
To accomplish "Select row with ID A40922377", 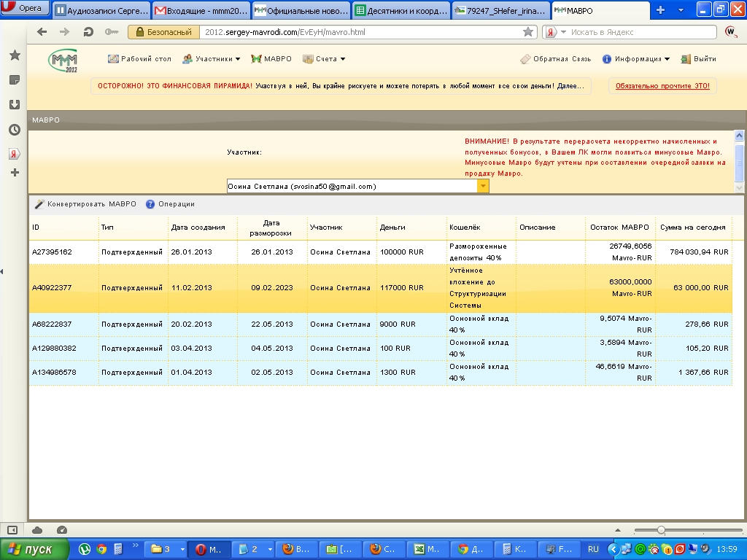I will 380,288.
